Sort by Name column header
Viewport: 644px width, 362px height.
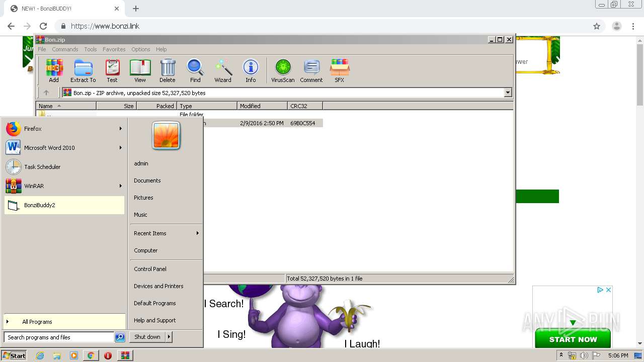[66, 106]
